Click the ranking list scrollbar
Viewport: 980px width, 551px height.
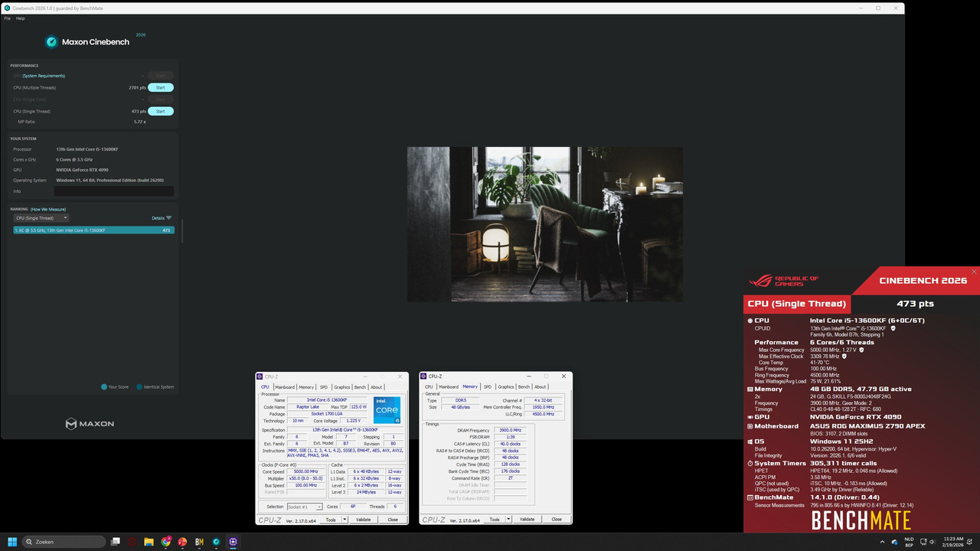click(x=181, y=232)
